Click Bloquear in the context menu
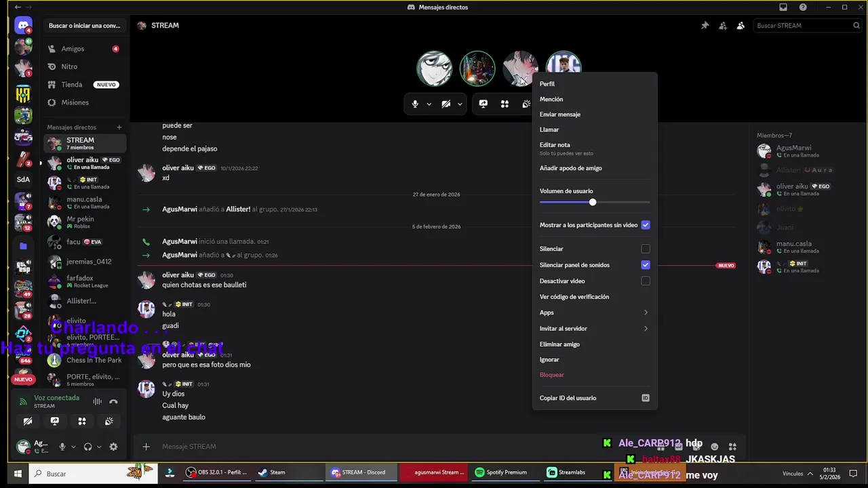Viewport: 868px width, 488px height. [x=594, y=375]
